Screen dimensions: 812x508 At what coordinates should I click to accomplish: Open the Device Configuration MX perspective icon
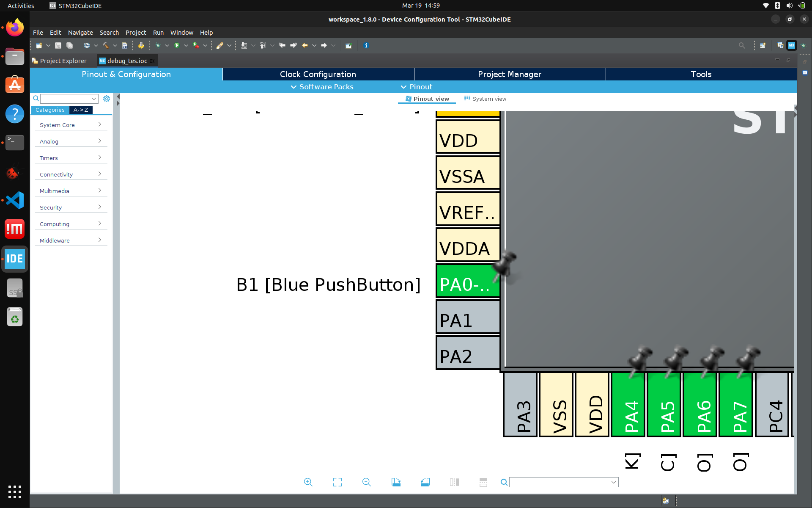tap(792, 45)
